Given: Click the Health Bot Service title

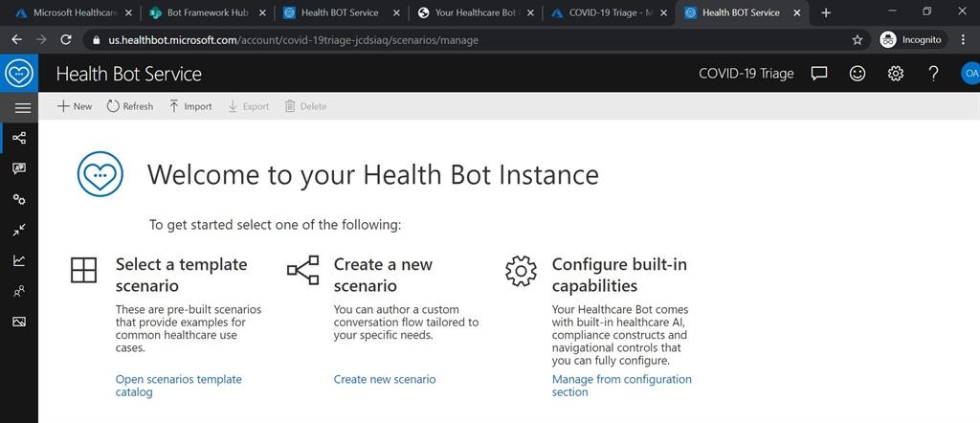Looking at the screenshot, I should [129, 74].
